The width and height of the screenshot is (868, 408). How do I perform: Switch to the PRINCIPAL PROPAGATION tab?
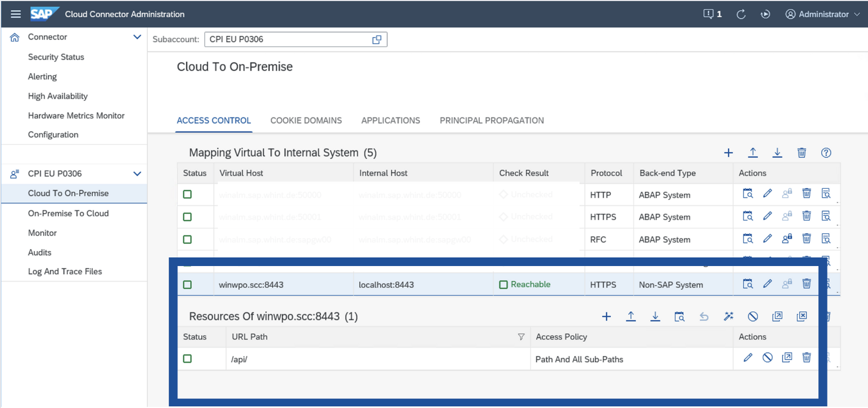(x=492, y=120)
